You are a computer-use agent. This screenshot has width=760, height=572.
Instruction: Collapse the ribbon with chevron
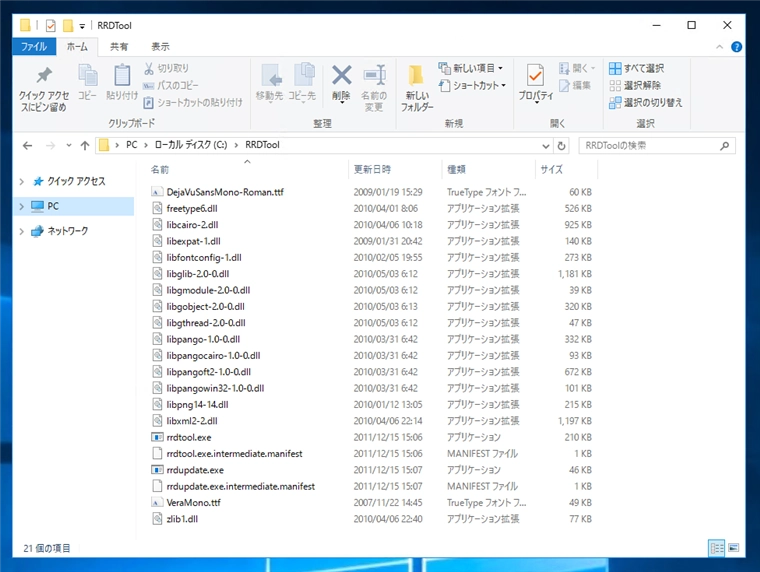point(719,47)
